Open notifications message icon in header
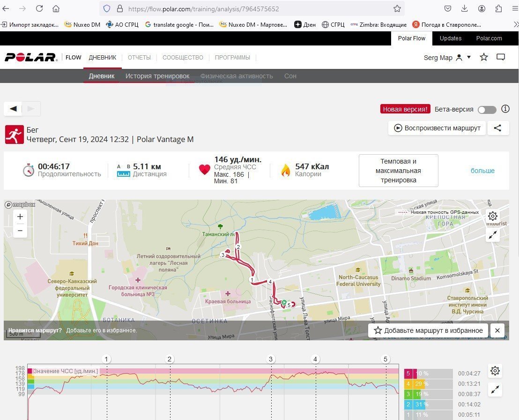 coord(500,57)
